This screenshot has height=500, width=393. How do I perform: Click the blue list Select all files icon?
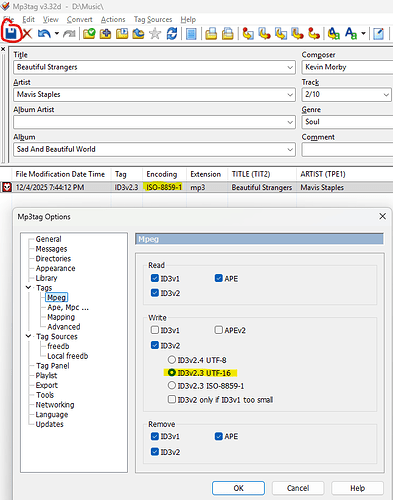(x=191, y=34)
